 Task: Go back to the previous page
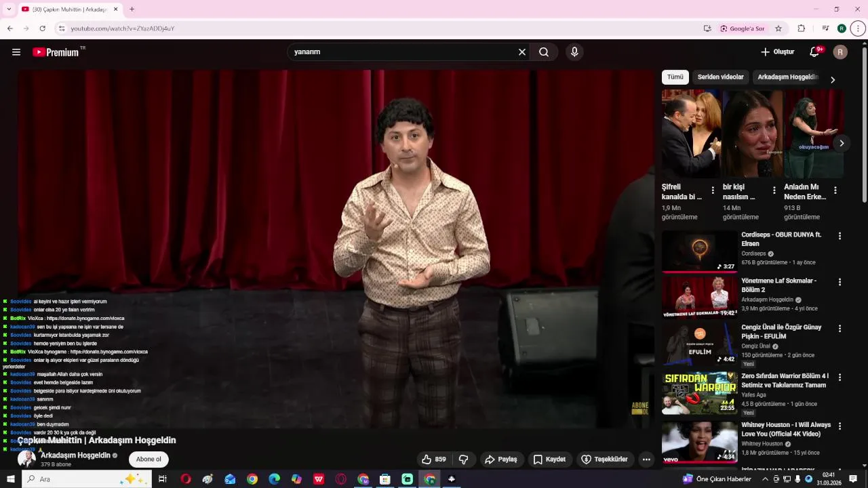coord(9,28)
